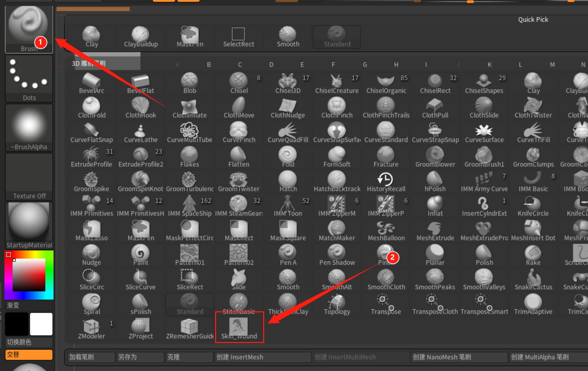Click the 加载笔刷 (Load Brush) button
The width and height of the screenshot is (588, 371).
91,357
